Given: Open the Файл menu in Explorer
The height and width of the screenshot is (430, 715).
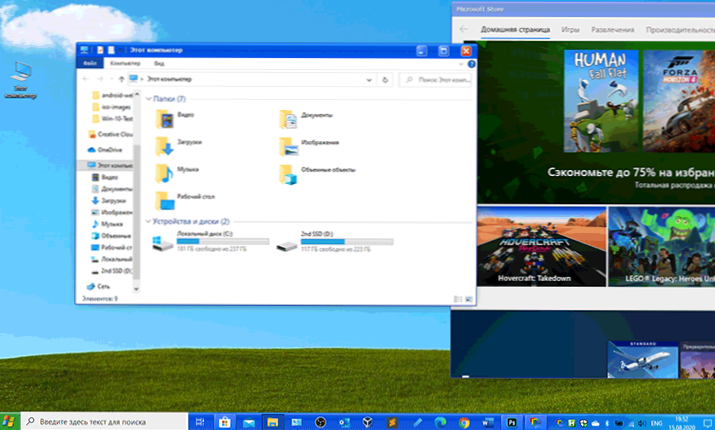Looking at the screenshot, I should point(90,63).
